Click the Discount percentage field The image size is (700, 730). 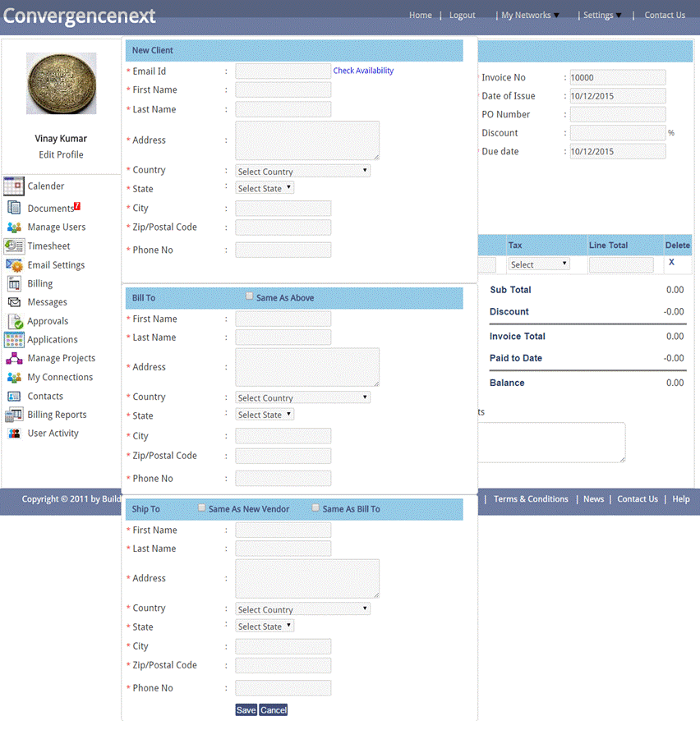pos(618,133)
